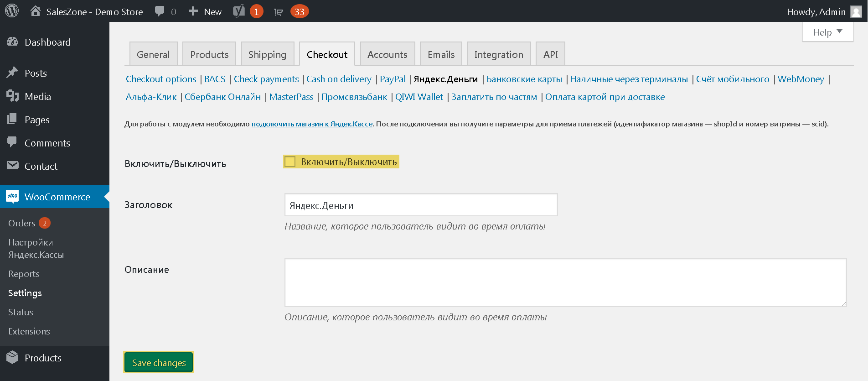Open the Промсвязьбанк link
The image size is (868, 381).
pyautogui.click(x=354, y=97)
